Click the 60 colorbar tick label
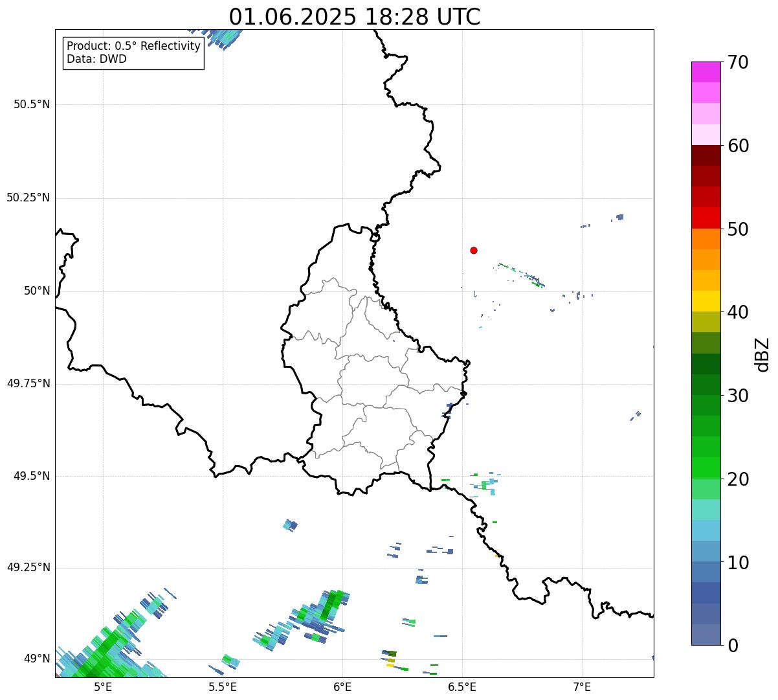This screenshot has width=778, height=700. pos(738,146)
